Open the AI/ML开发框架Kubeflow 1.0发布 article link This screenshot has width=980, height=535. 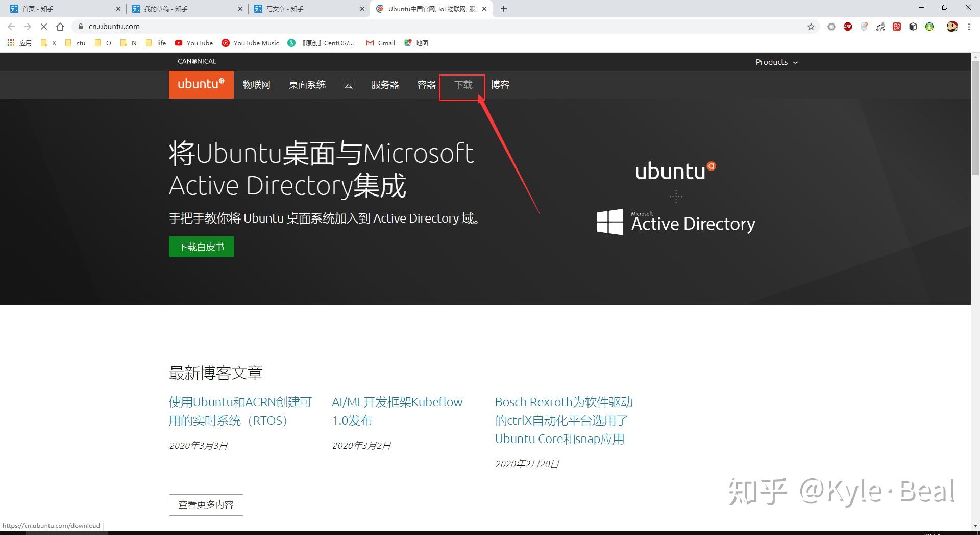(x=397, y=411)
